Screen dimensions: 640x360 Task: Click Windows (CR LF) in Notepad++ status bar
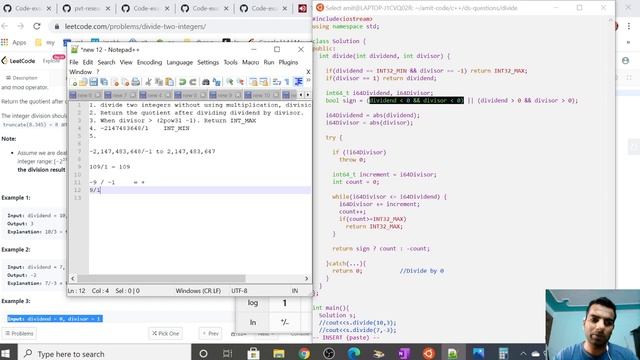tap(198, 291)
